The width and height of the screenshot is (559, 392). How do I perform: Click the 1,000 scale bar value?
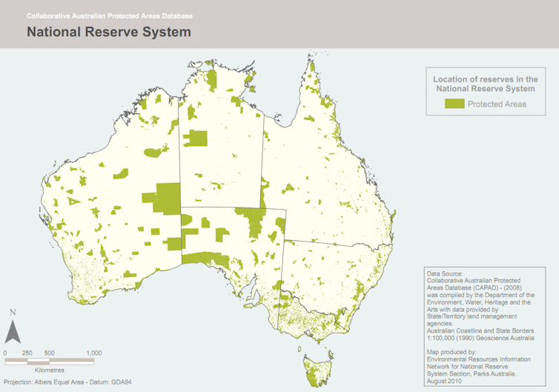click(94, 353)
